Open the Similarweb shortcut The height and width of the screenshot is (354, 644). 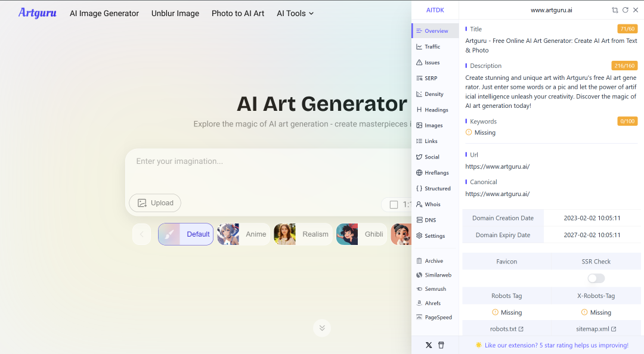tap(435, 275)
